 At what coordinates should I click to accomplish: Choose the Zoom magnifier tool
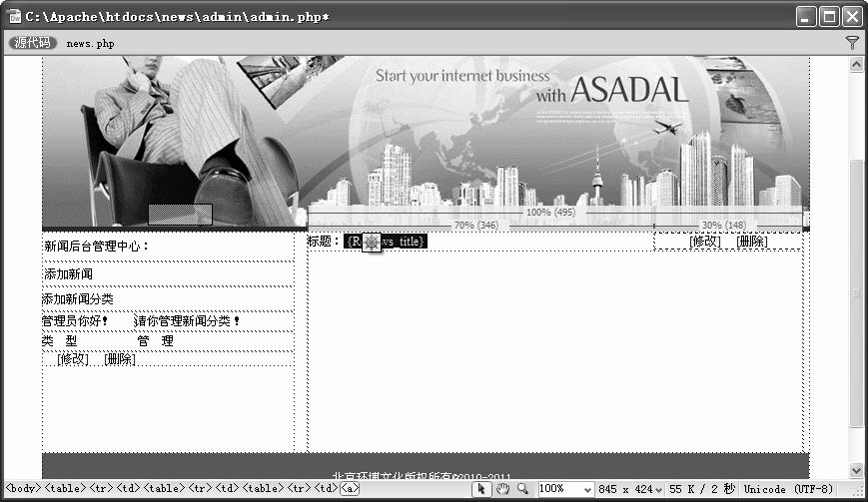tap(522, 489)
